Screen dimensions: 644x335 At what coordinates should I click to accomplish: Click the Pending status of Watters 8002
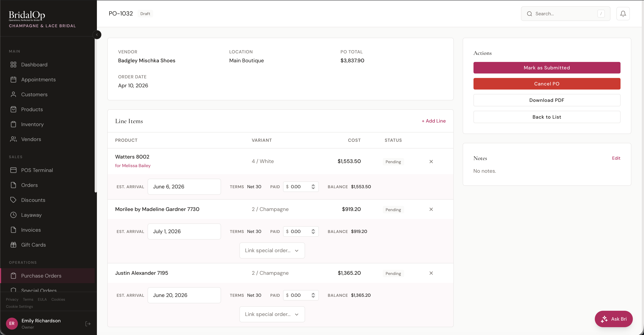click(x=393, y=162)
